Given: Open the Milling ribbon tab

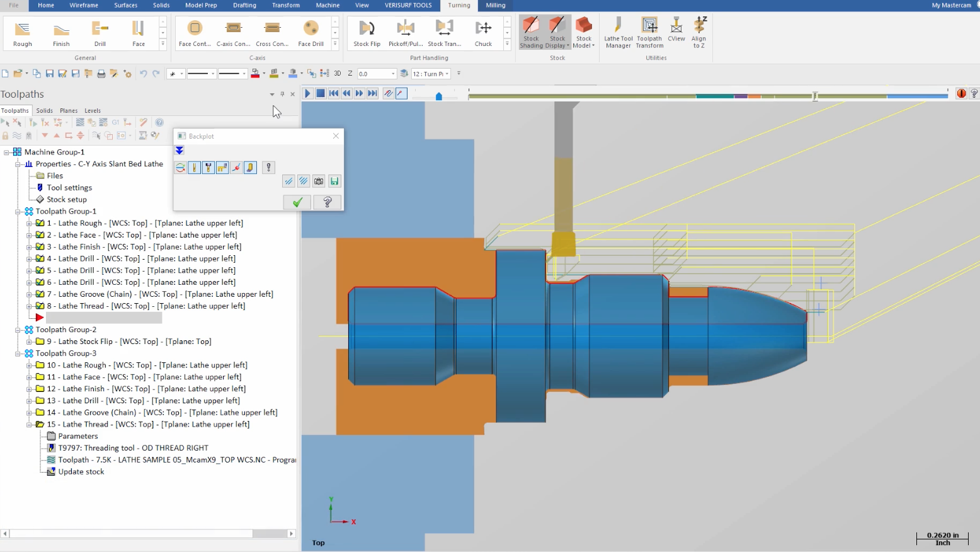Looking at the screenshot, I should pos(496,5).
